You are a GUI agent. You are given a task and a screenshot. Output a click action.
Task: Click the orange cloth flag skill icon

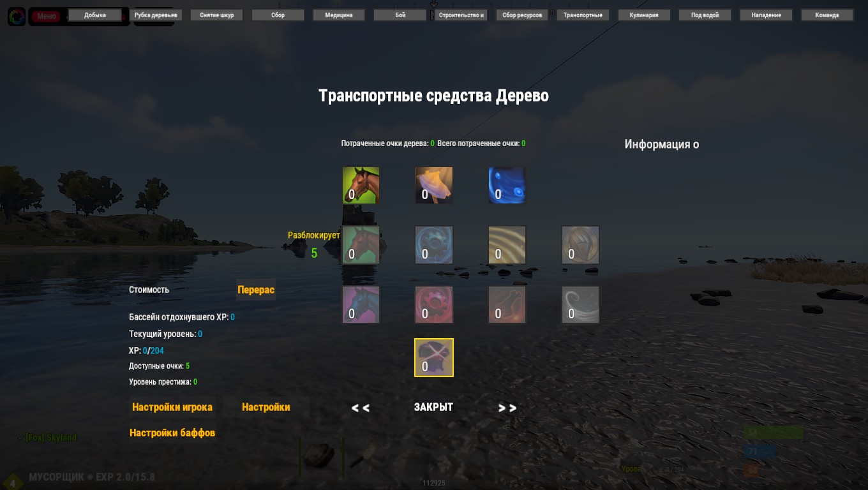(x=434, y=186)
